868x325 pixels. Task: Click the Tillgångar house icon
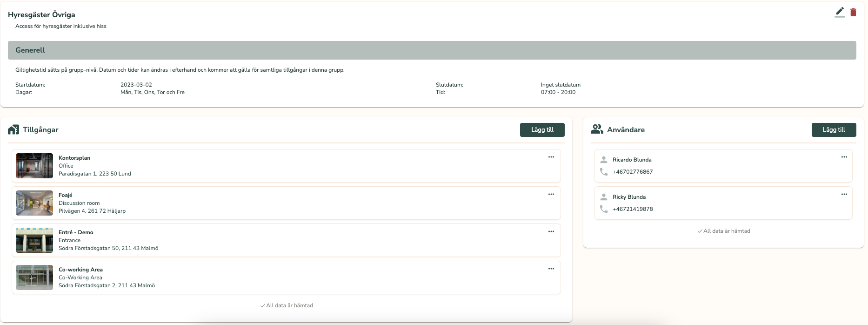(13, 130)
